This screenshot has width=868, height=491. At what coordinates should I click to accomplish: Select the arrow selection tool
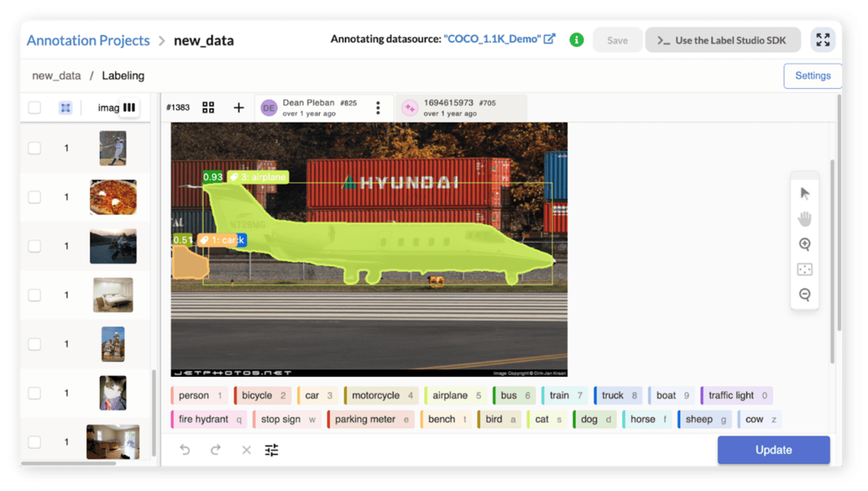tap(804, 193)
